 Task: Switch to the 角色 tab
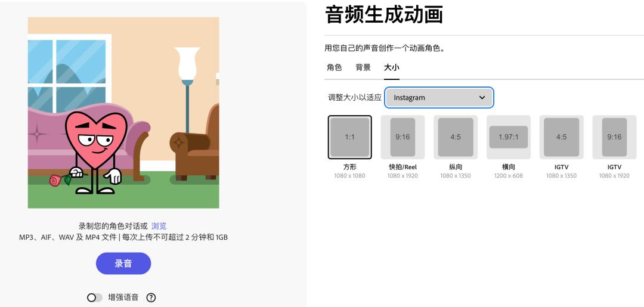click(x=335, y=67)
